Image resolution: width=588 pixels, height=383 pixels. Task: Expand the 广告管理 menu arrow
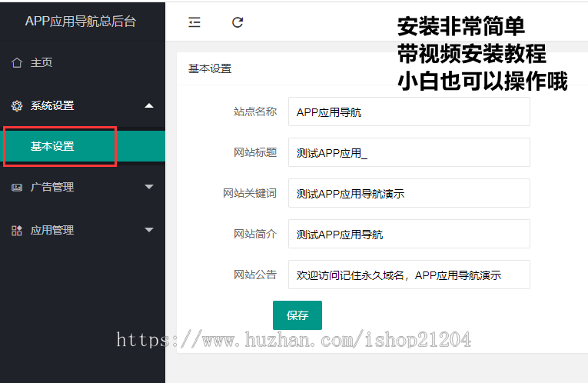point(149,187)
